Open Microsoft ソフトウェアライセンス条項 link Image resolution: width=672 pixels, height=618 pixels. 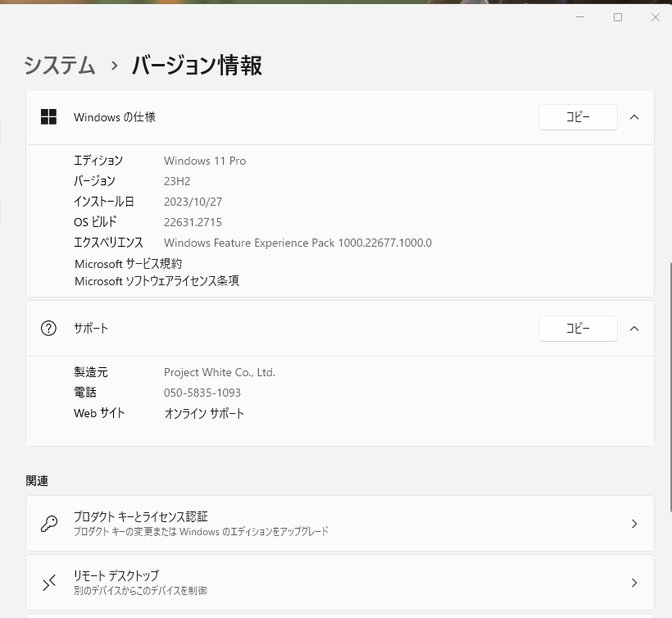(x=157, y=281)
